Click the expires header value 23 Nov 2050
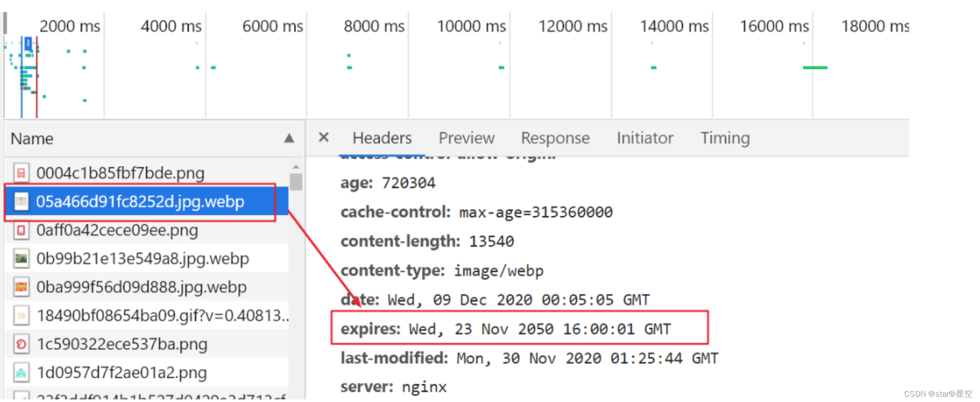This screenshot has height=402, width=980. click(x=540, y=329)
